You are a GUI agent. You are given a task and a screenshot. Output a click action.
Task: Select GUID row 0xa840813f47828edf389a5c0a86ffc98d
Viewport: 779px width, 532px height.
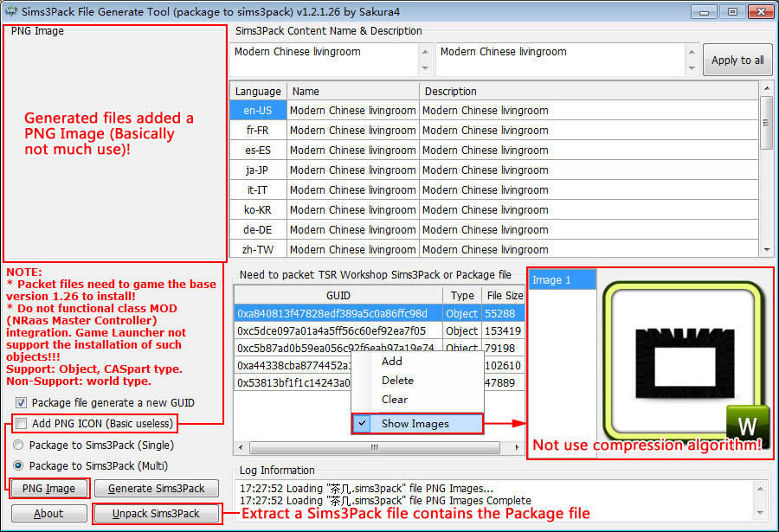click(380, 313)
